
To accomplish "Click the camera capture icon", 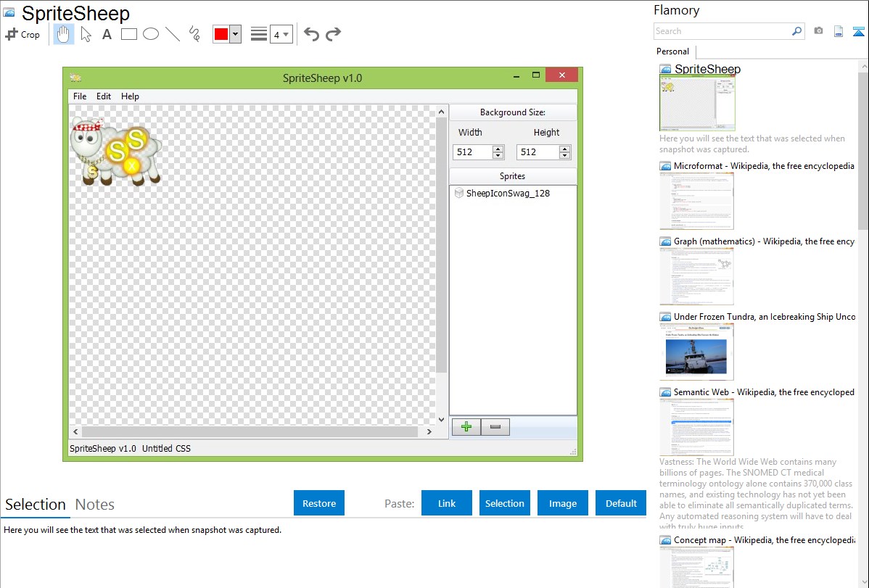I will [x=818, y=31].
